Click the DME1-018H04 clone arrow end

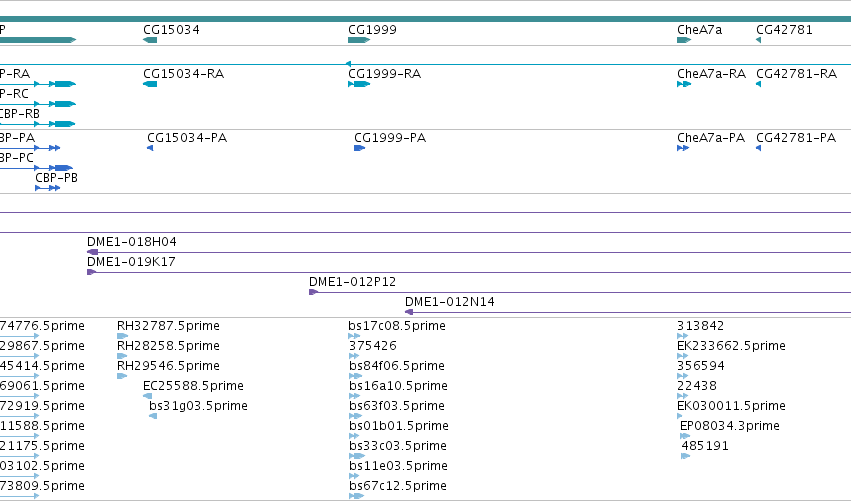(x=93, y=252)
